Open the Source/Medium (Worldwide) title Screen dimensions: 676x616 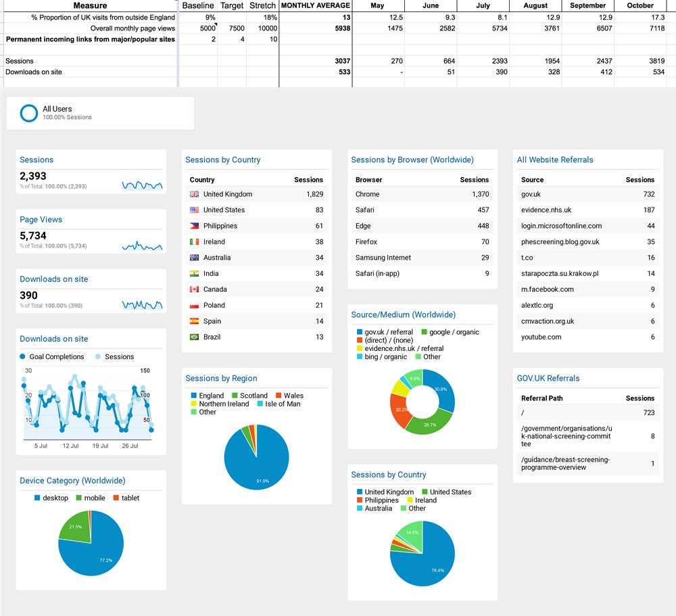pyautogui.click(x=403, y=314)
